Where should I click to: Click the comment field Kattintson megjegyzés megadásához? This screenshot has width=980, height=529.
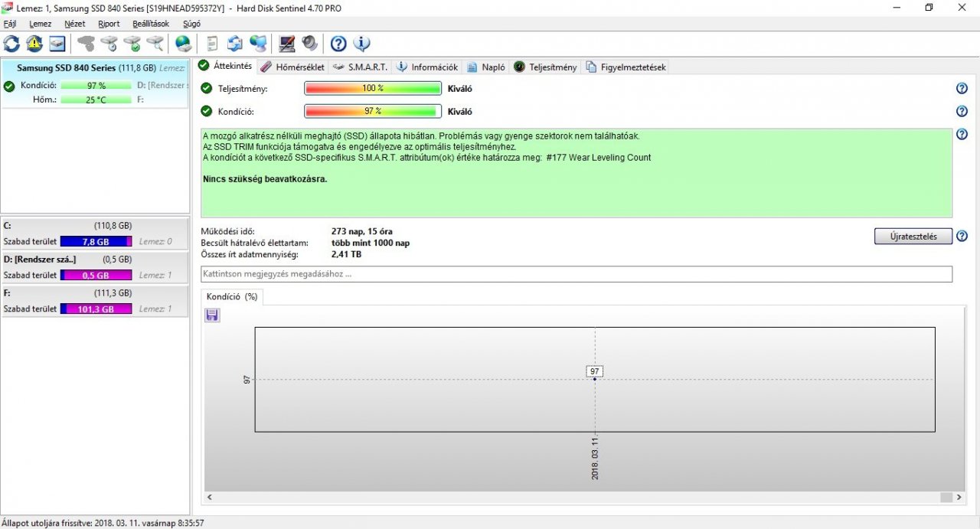(577, 273)
